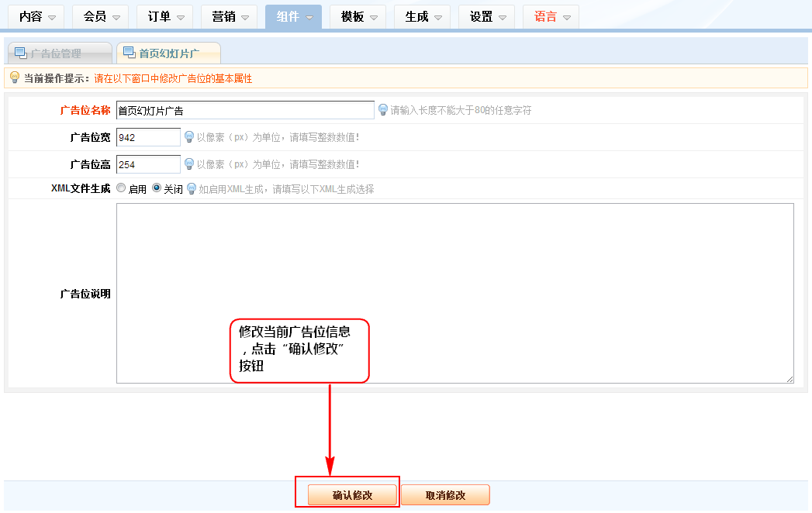Image resolution: width=812 pixels, height=513 pixels.
Task: Click the lightbulb hint icon beside 广告位高 field
Action: pos(188,164)
